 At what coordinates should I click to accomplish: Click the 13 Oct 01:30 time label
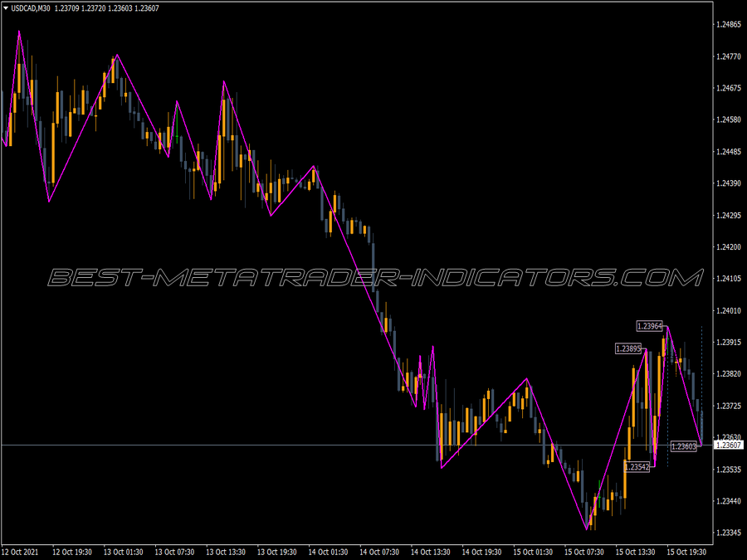(124, 552)
